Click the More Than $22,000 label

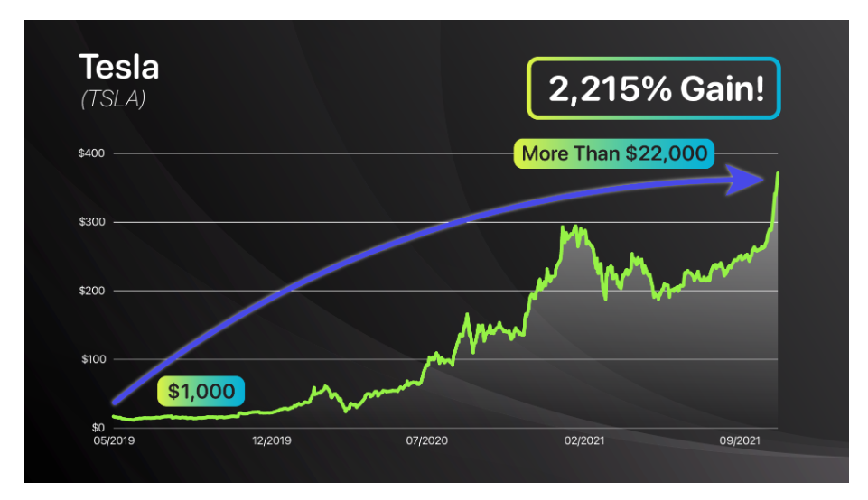614,153
